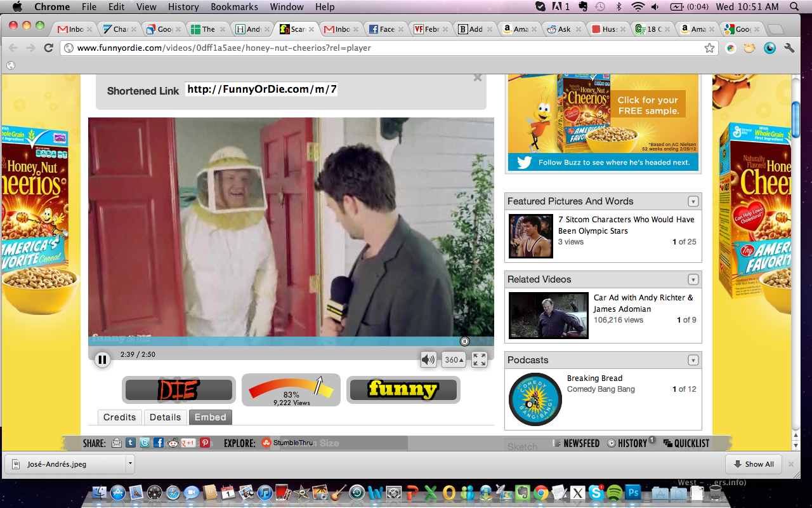Switch to the Credits tab
Image resolution: width=812 pixels, height=508 pixels.
click(x=120, y=417)
